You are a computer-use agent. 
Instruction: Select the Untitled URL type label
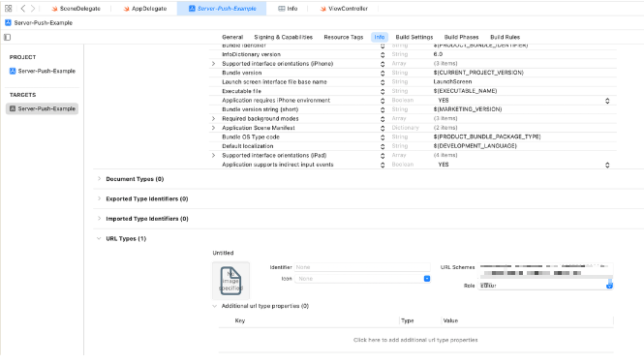(x=223, y=253)
